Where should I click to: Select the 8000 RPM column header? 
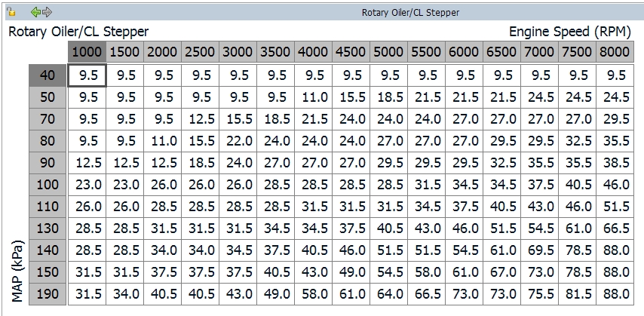(615, 52)
